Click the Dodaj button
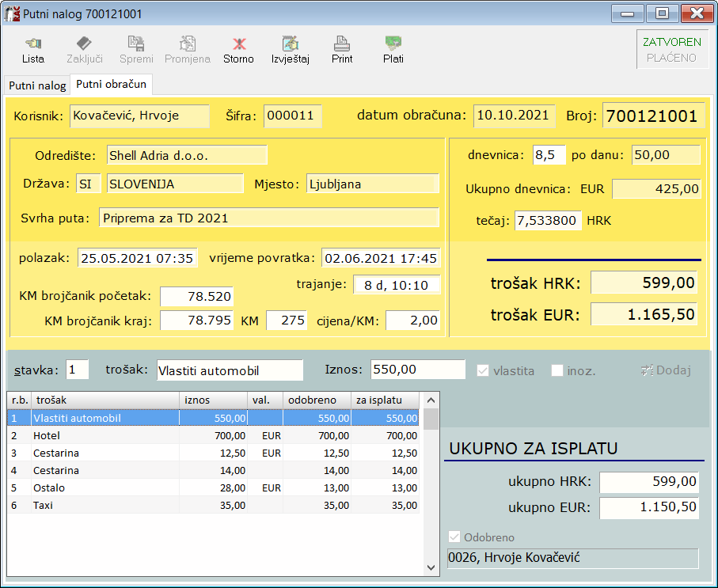This screenshot has width=718, height=588. coord(666,370)
